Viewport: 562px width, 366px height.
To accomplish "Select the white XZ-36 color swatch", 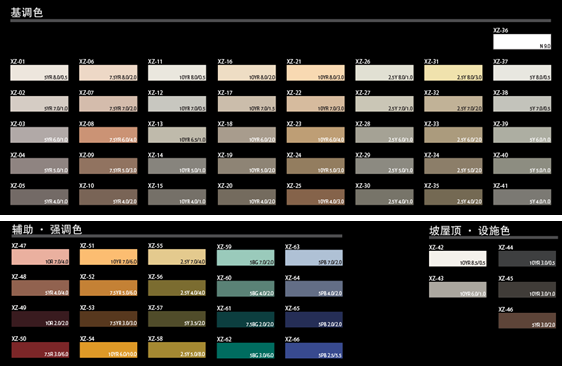I will [x=522, y=42].
